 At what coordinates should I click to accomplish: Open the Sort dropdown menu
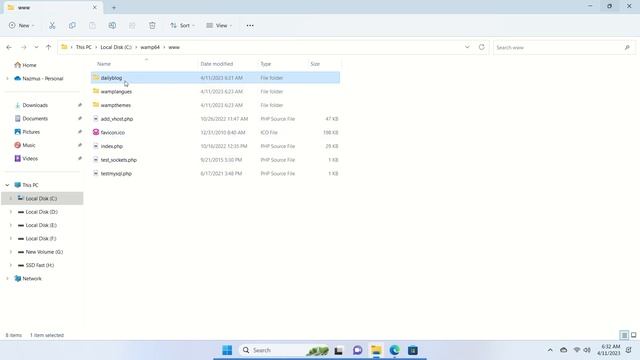tap(182, 25)
